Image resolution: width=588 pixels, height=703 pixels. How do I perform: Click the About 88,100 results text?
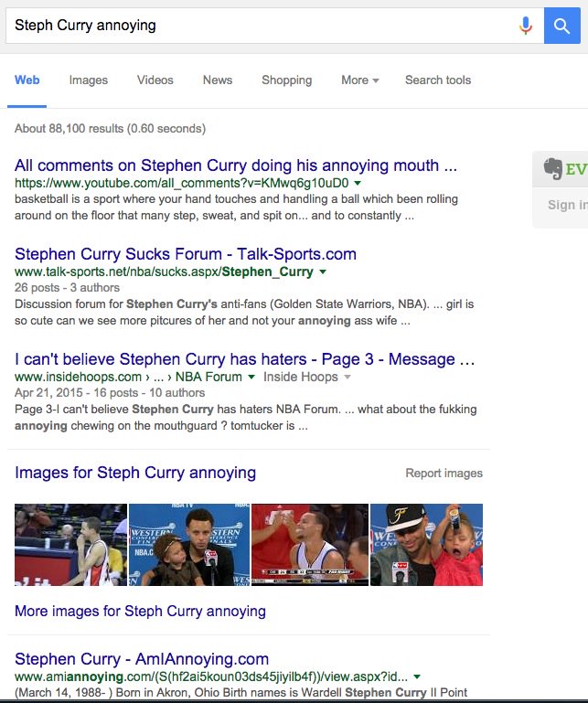point(110,129)
